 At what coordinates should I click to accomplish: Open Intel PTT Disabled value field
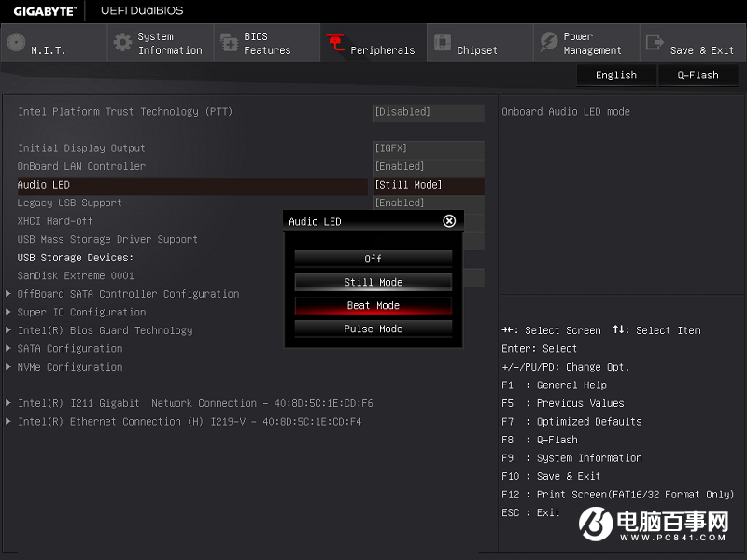click(428, 112)
